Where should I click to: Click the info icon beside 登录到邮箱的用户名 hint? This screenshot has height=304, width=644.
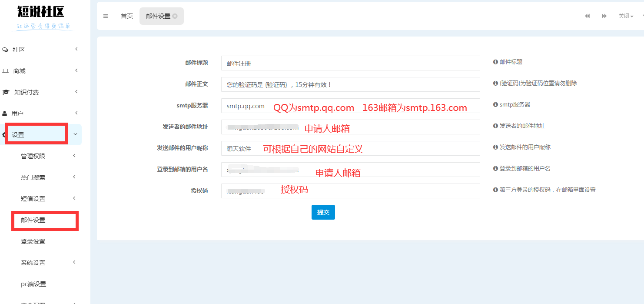click(495, 168)
